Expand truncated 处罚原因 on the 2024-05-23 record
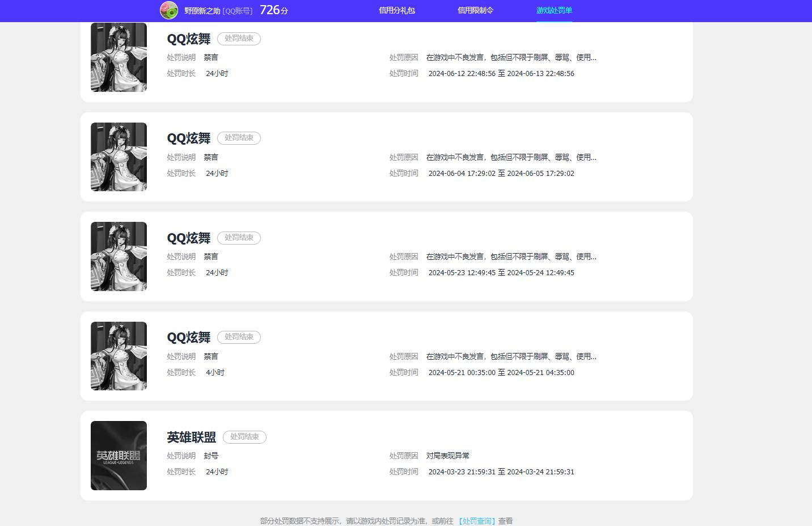 [511, 256]
